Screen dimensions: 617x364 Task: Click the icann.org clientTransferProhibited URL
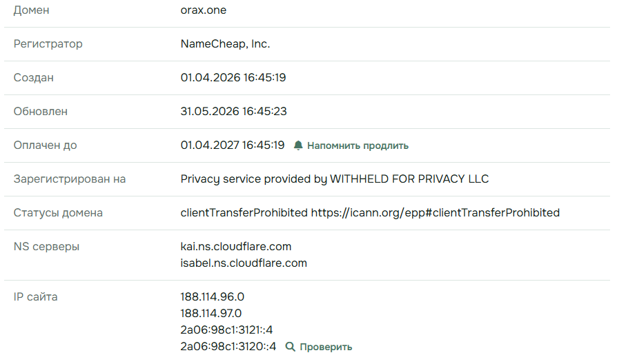coord(435,212)
